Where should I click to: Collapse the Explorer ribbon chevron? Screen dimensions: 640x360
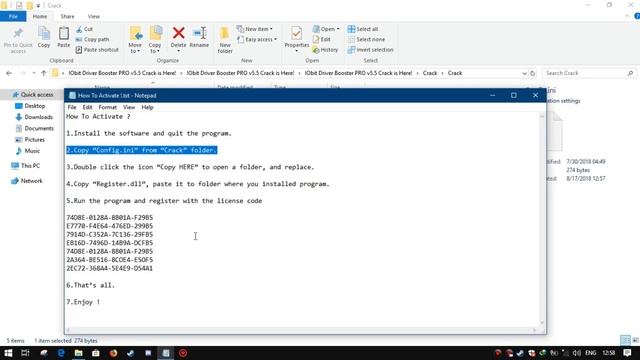point(627,16)
